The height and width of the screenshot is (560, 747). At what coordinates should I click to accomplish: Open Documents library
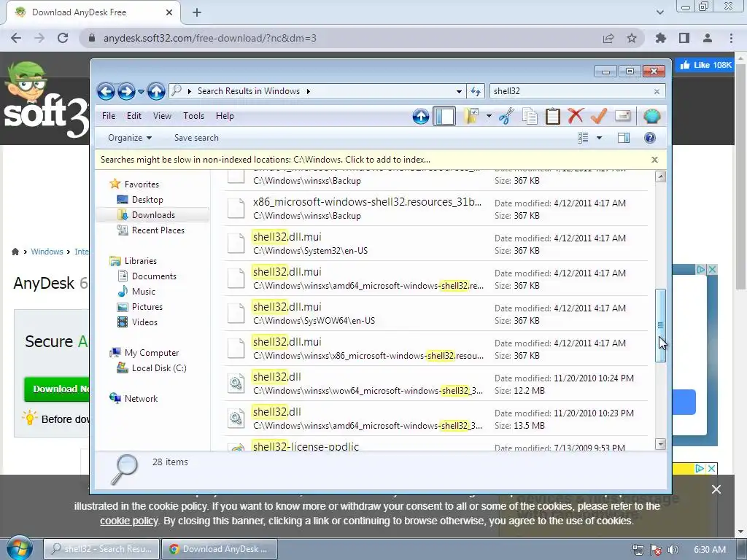tap(154, 276)
